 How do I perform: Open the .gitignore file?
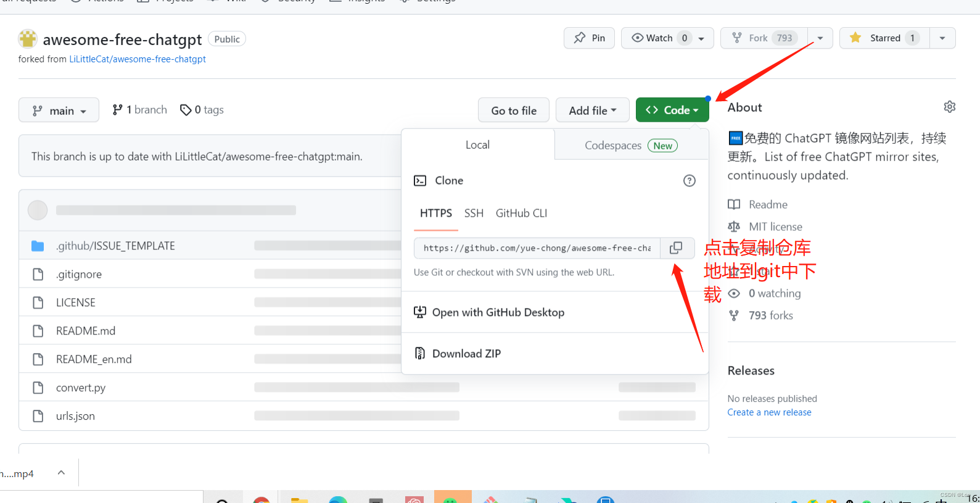(x=79, y=274)
